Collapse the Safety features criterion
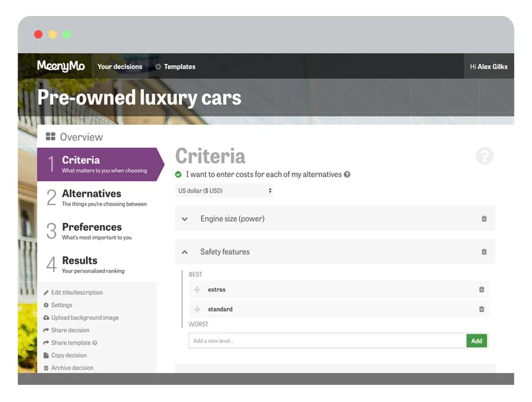532x402 pixels. point(184,252)
